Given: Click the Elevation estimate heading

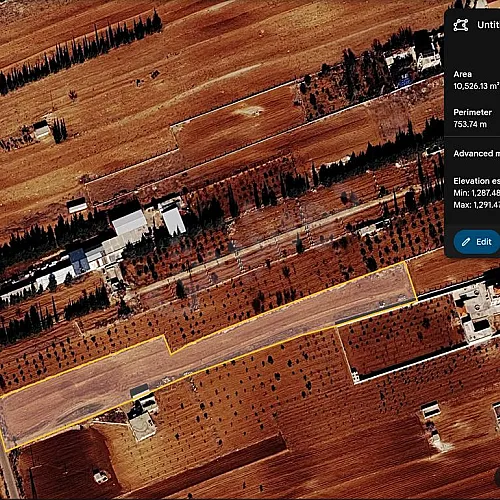Looking at the screenshot, I should pos(477,181).
